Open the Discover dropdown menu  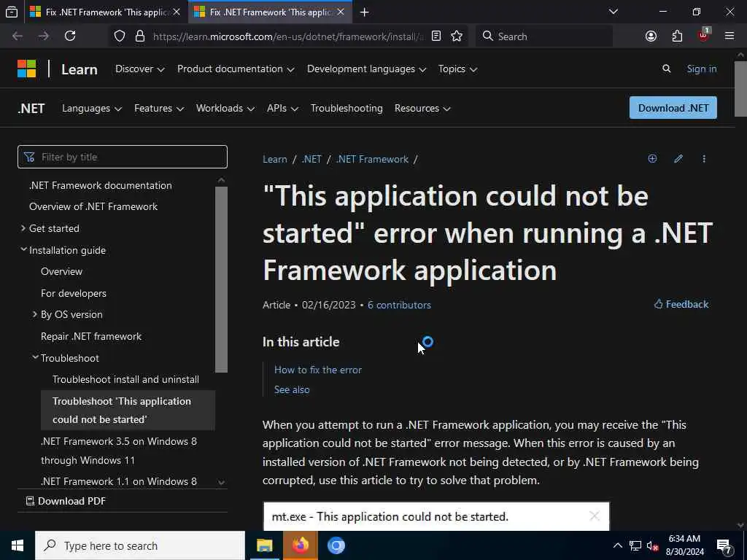pos(139,69)
